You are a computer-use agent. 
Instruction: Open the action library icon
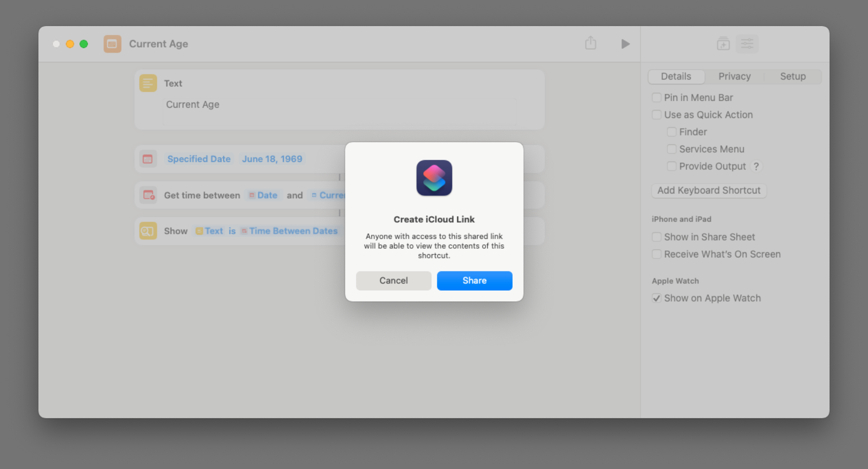pyautogui.click(x=723, y=44)
